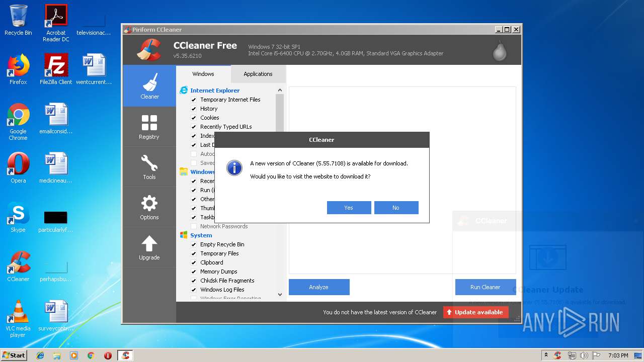Toggle Empty Recycle Bin checkbox

[x=194, y=244]
